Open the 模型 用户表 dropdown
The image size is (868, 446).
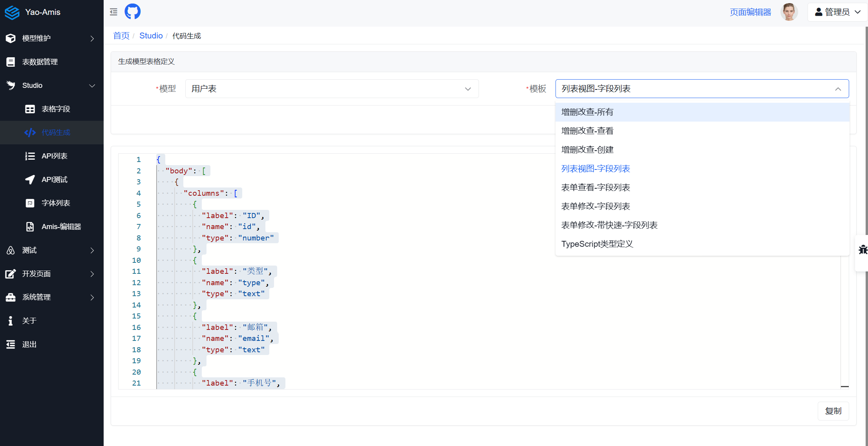coord(332,89)
